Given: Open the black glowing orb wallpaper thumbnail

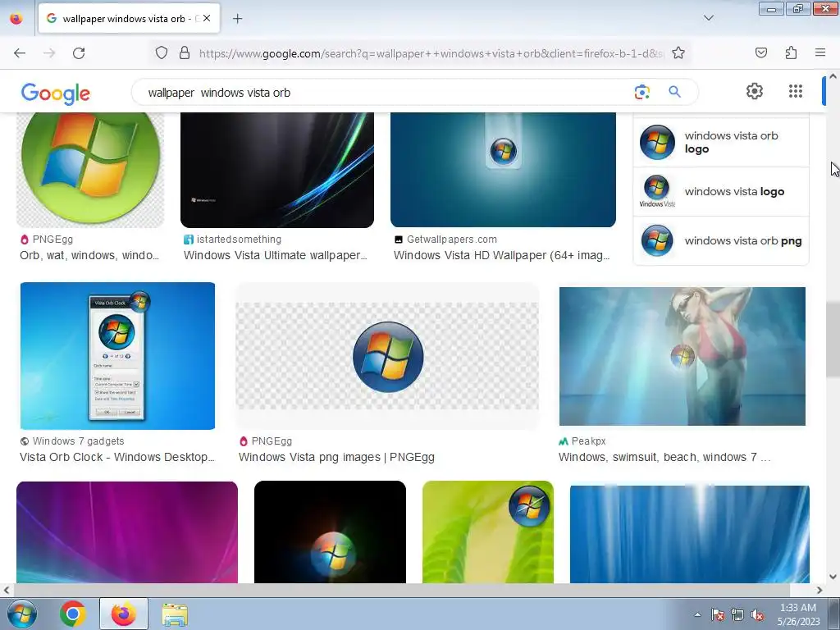Looking at the screenshot, I should [x=330, y=532].
